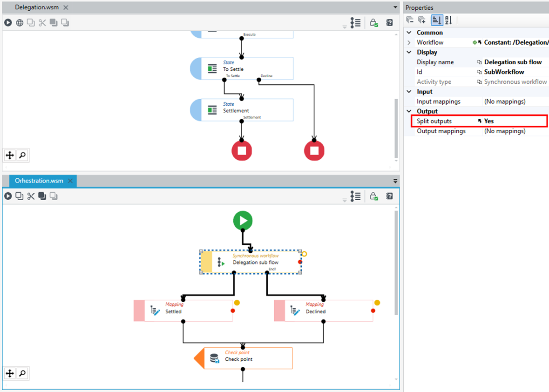This screenshot has height=392, width=549.
Task: Collapse the Common properties section
Action: [x=409, y=33]
